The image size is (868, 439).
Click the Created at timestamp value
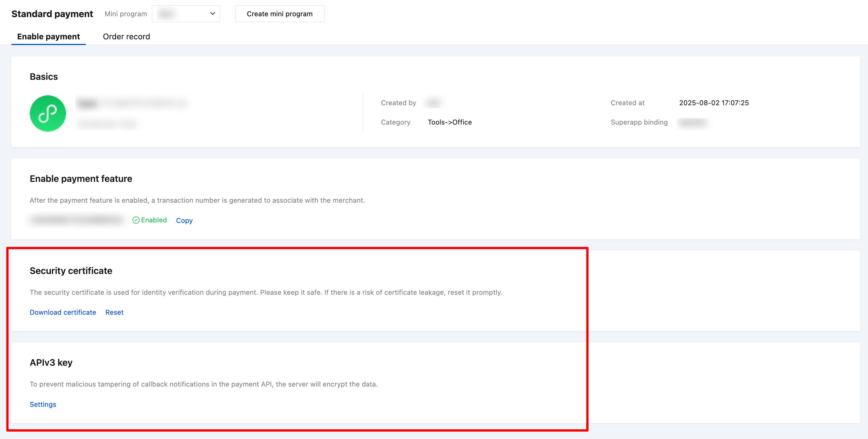[x=714, y=103]
